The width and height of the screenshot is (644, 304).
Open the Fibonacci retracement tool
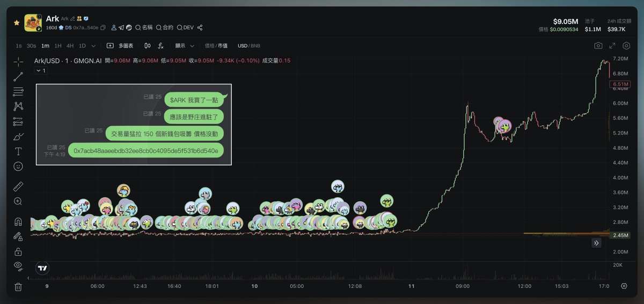point(18,91)
